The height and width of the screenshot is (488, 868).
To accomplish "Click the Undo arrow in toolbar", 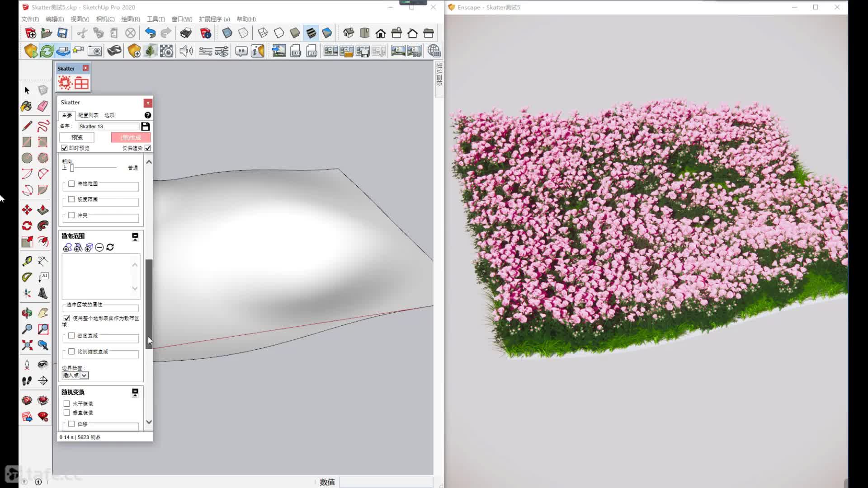I will click(150, 33).
